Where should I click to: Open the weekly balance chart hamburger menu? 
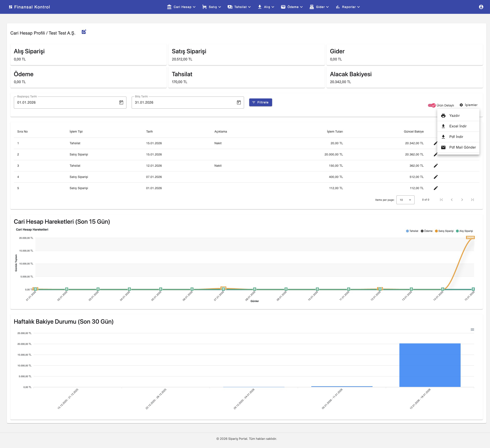tap(472, 329)
